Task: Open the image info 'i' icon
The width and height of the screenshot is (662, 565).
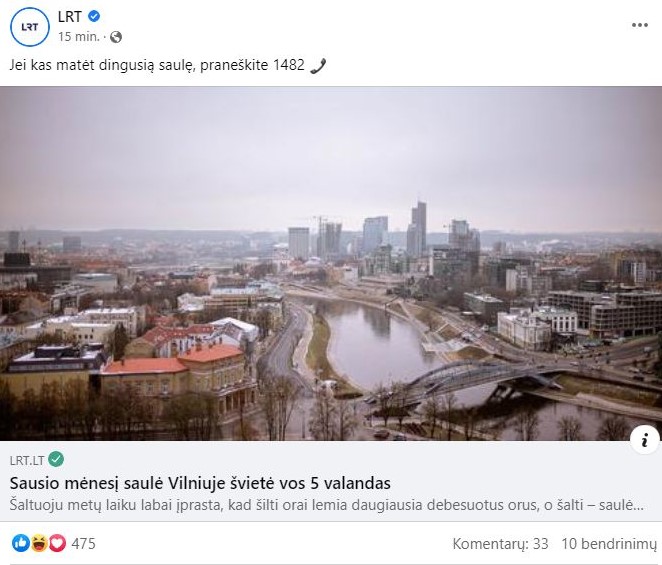Action: tap(644, 440)
